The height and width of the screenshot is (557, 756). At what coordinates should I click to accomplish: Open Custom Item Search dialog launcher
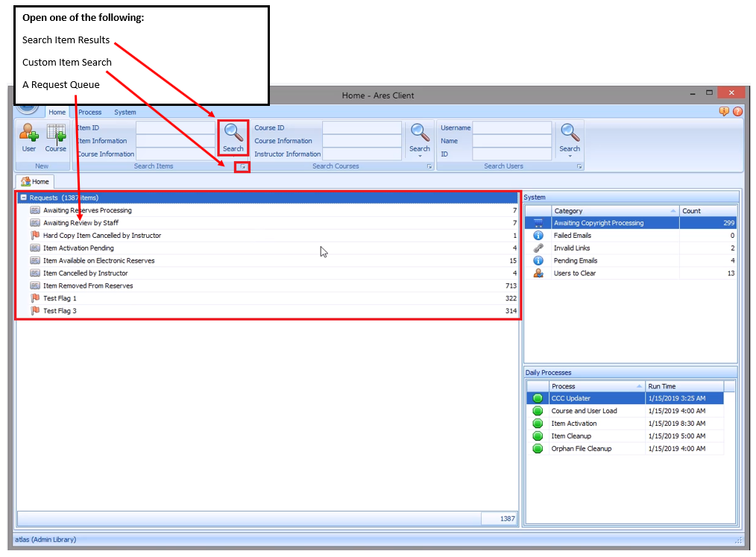[242, 168]
